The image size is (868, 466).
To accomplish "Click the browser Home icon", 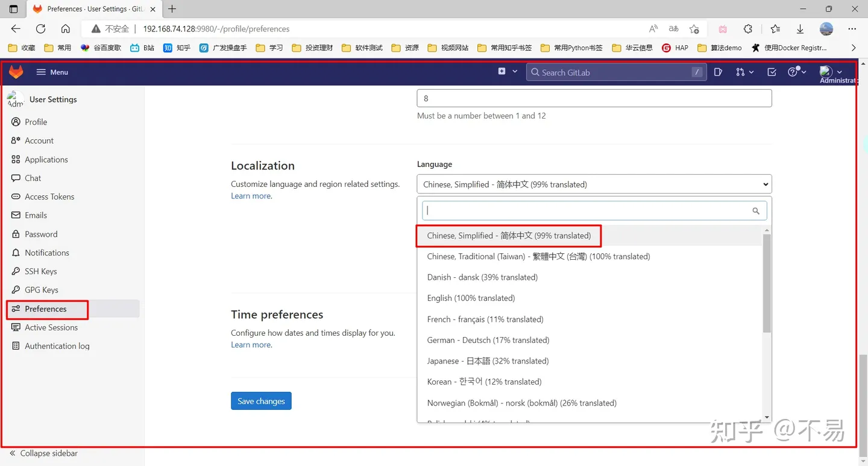I will coord(66,28).
